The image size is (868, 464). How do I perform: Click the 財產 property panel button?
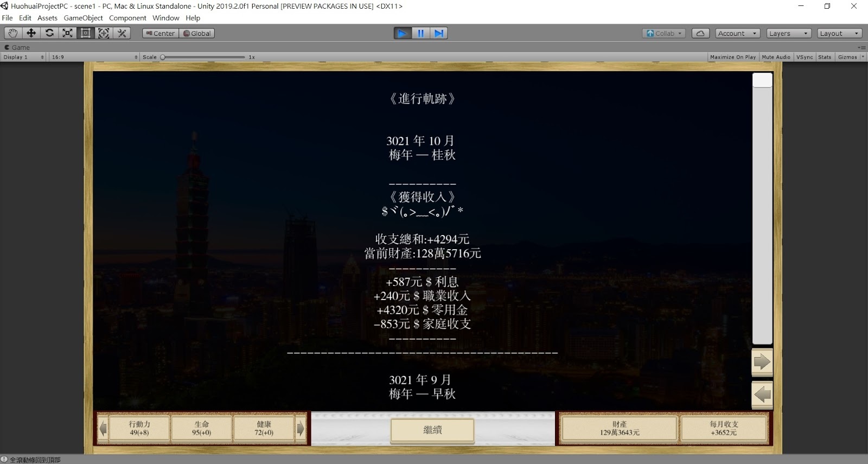point(620,428)
